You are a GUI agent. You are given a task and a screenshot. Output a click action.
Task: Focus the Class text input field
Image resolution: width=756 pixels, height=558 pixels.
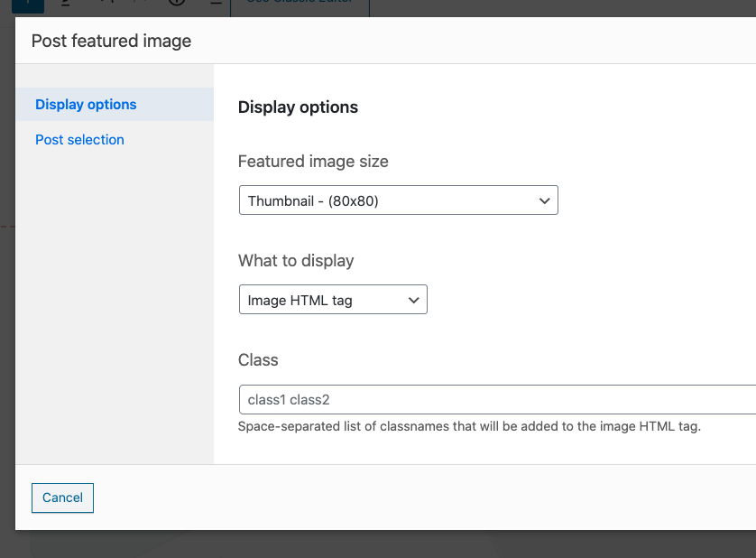click(x=496, y=399)
